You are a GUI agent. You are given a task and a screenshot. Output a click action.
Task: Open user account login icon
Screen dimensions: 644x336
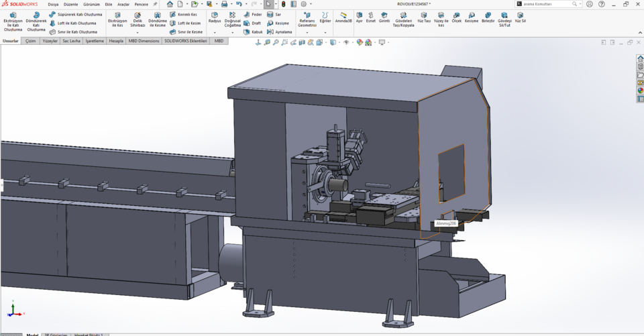[x=590, y=4]
